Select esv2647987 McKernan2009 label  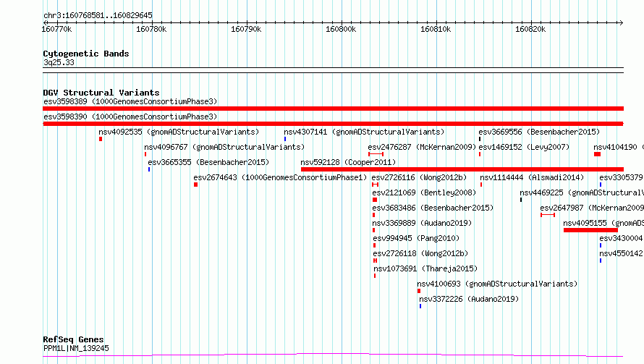point(592,208)
